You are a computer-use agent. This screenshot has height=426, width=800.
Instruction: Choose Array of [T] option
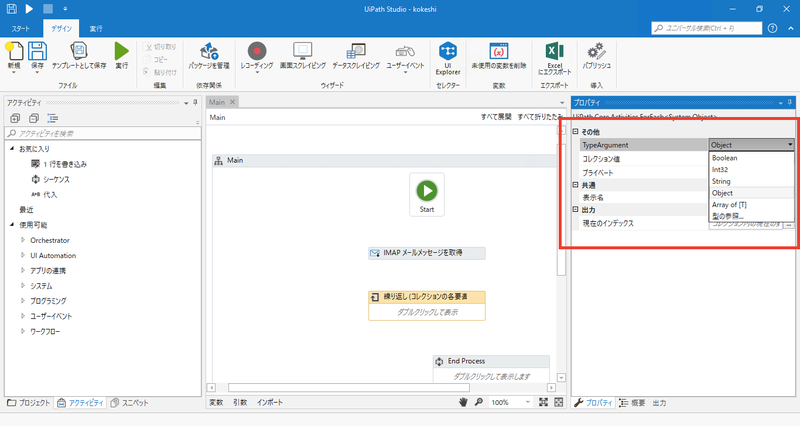click(x=729, y=205)
